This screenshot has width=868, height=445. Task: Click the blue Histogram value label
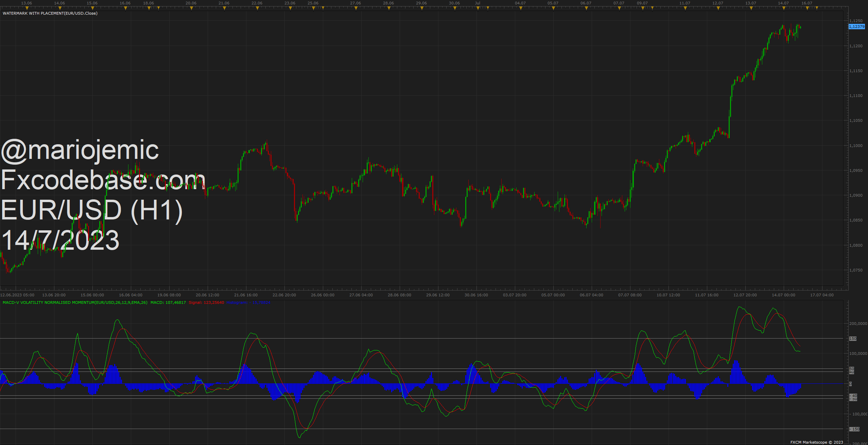pos(248,302)
